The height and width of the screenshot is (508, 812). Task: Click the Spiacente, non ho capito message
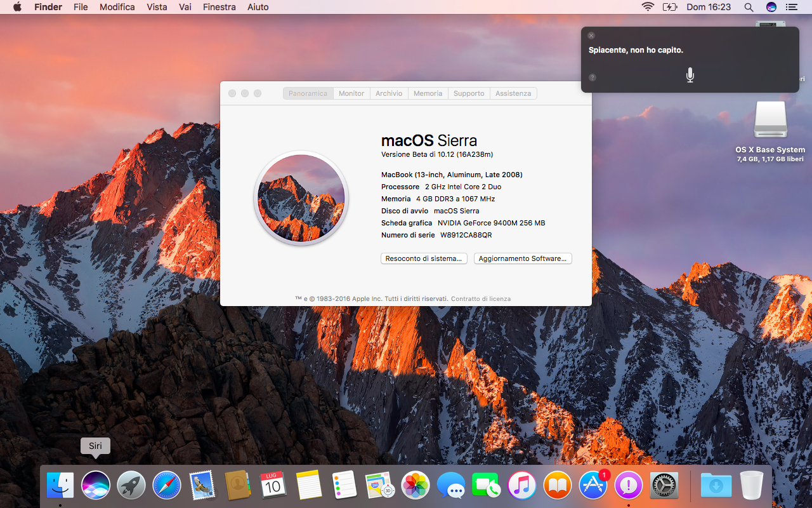[x=636, y=50]
